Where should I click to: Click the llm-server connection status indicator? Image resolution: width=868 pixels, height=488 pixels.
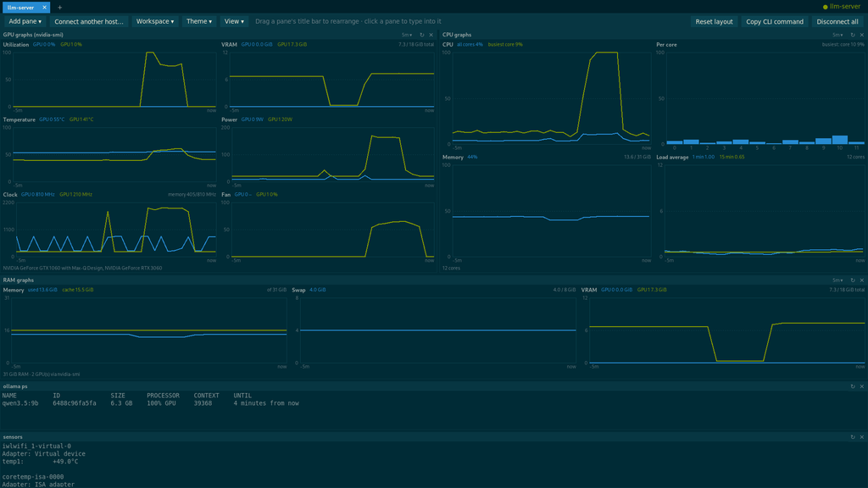tap(842, 7)
